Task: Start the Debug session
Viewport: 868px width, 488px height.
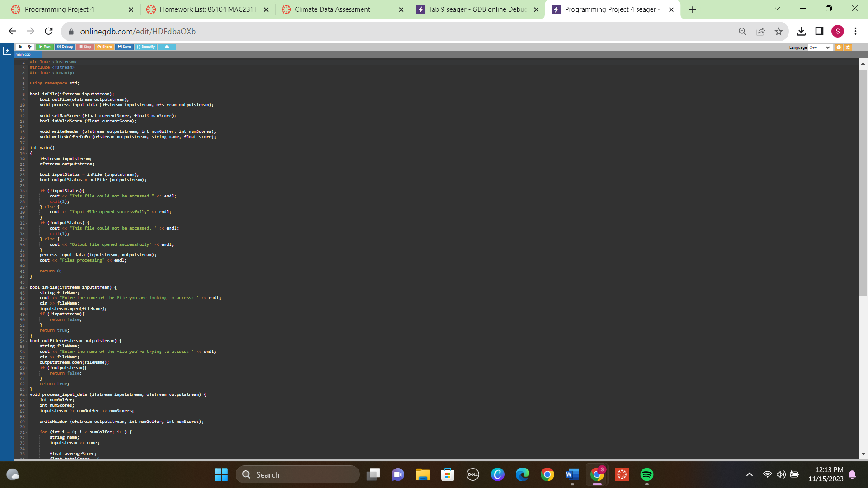Action: (x=65, y=47)
